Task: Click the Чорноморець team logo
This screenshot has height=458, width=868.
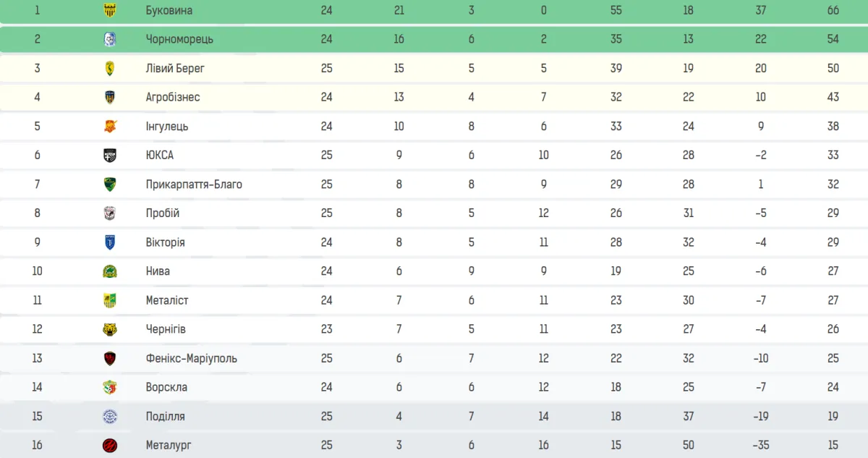Action: (x=110, y=39)
